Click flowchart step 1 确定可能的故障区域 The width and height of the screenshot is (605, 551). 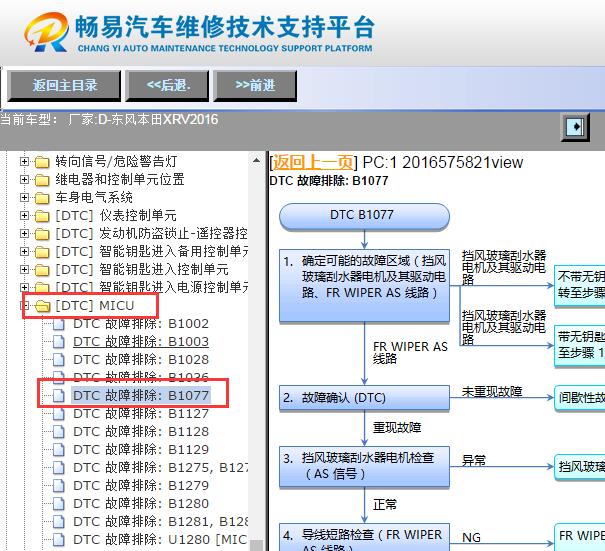[364, 285]
